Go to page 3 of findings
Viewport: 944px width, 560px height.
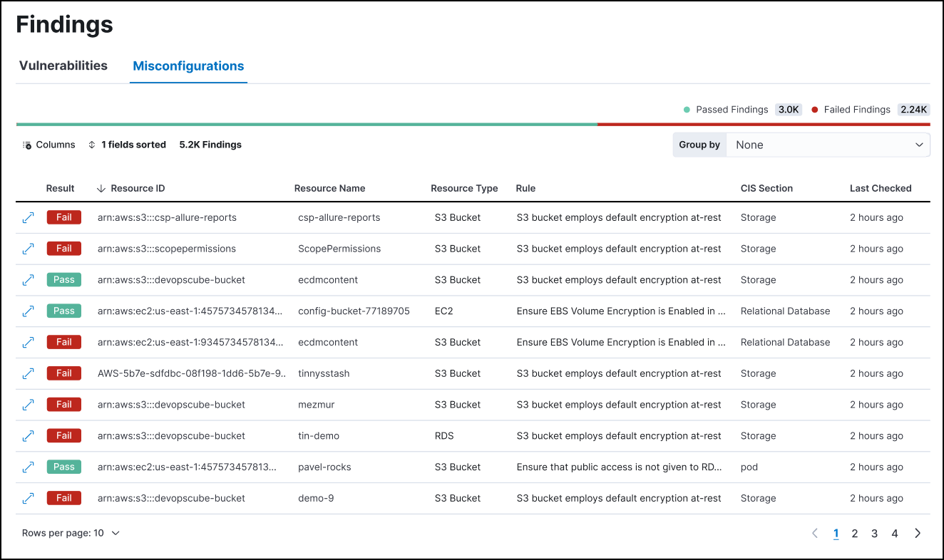[x=874, y=534]
